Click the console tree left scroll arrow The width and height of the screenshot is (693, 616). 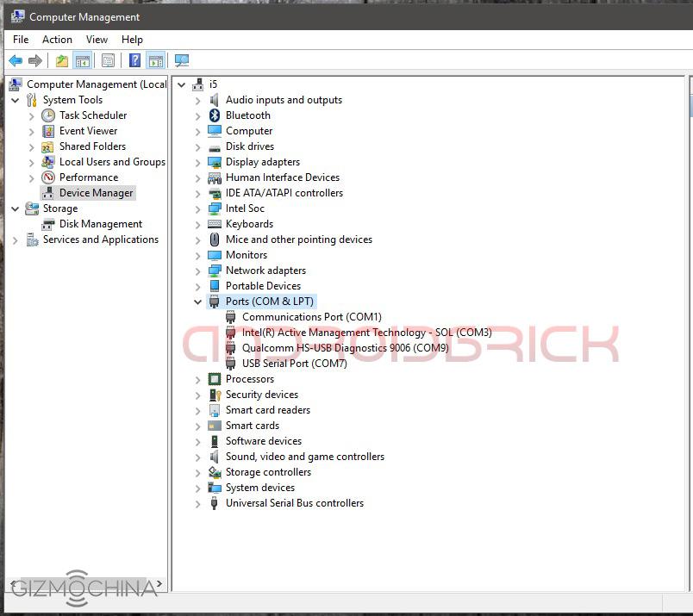tap(13, 584)
